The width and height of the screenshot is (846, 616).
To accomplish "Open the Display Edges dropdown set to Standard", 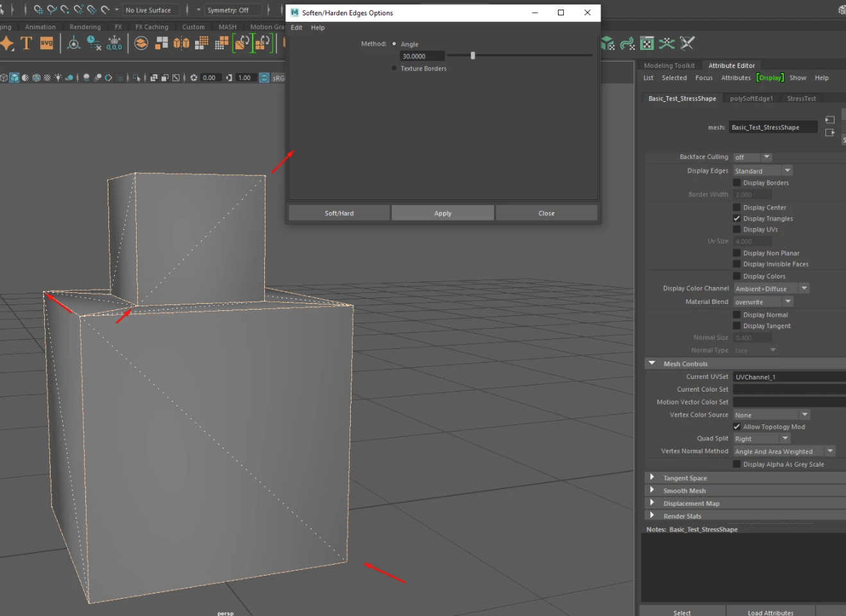I will point(763,170).
